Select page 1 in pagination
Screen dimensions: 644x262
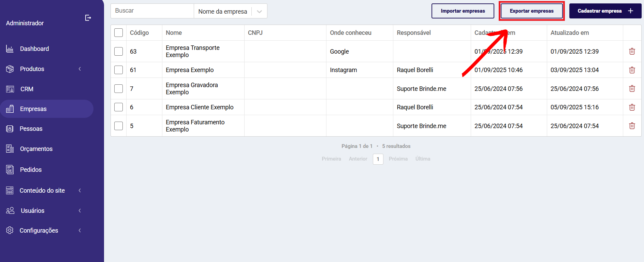(378, 159)
